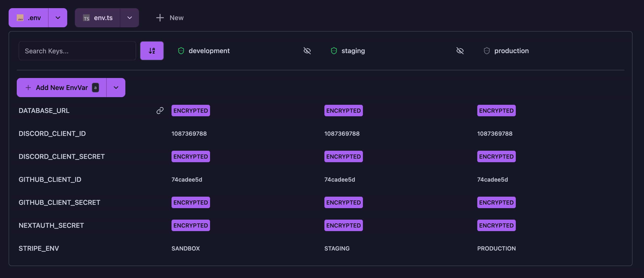Click the TS icon on env.ts
Viewport: 644px width, 278px height.
tap(86, 18)
